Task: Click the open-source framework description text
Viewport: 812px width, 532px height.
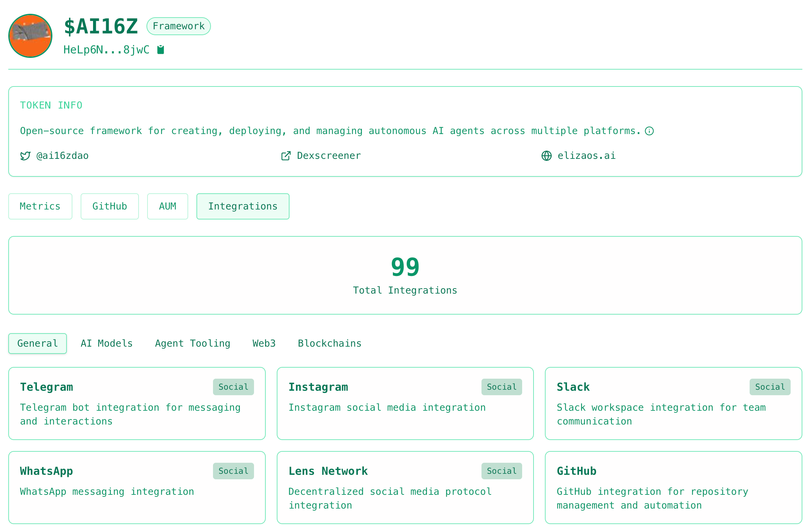Action: coord(330,131)
